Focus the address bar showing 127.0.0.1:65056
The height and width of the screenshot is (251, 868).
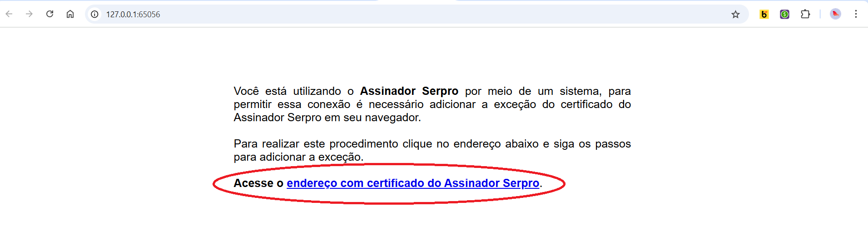click(x=409, y=14)
